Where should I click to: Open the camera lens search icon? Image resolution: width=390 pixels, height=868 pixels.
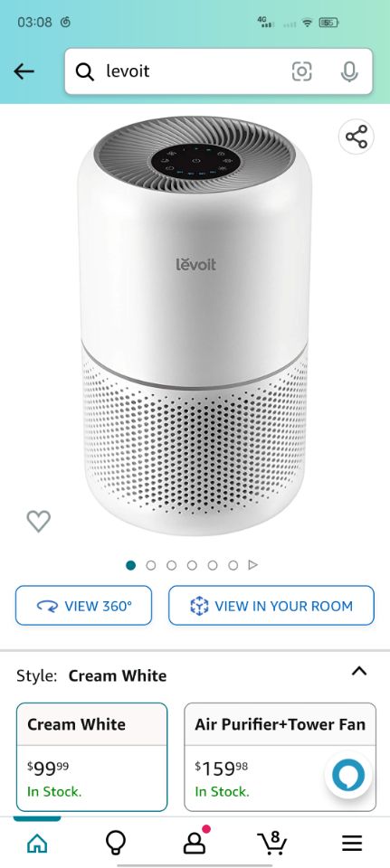click(302, 71)
